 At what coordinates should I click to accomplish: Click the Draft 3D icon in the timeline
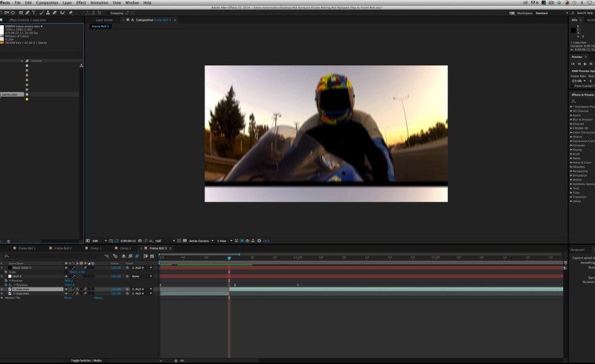[115, 256]
